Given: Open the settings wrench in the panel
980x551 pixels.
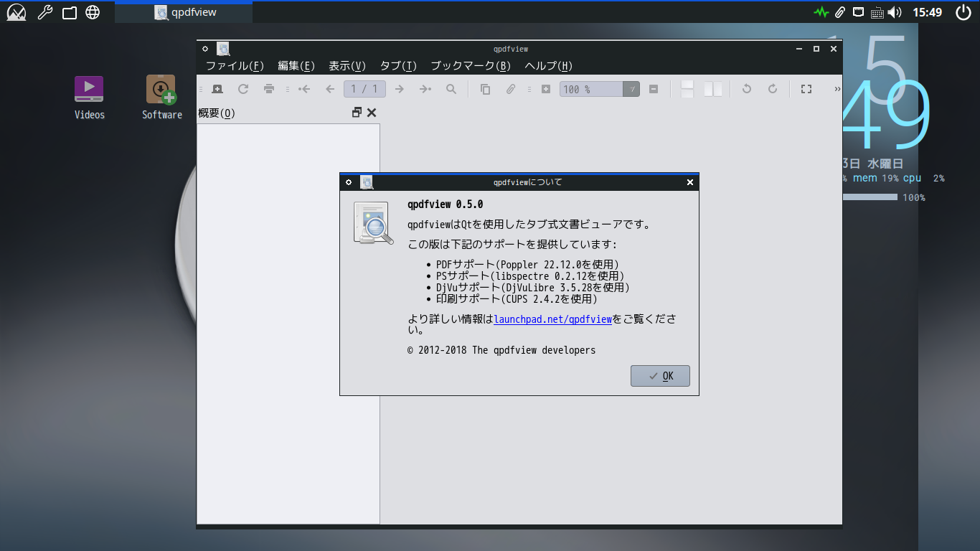Looking at the screenshot, I should 44,12.
